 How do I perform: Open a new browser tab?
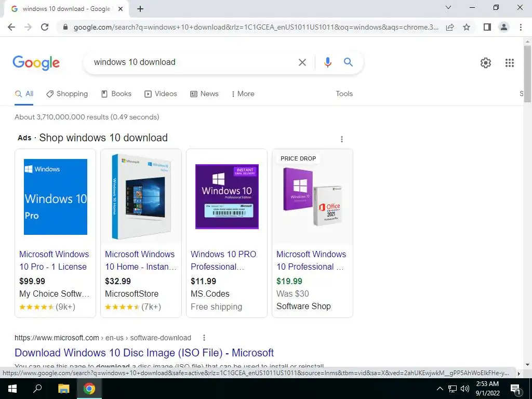140,9
